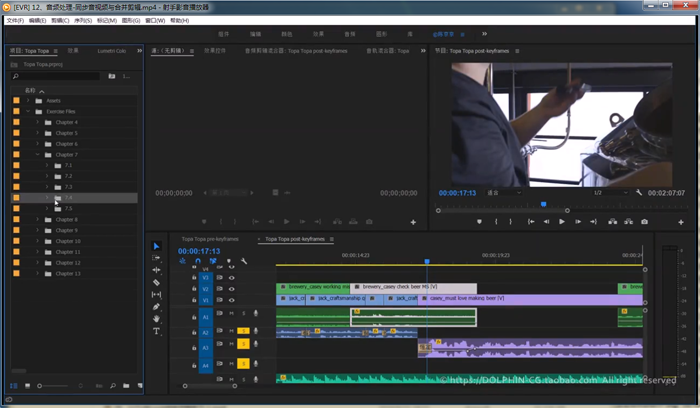Select the brewery_casey check beer MS clip
Screen dimensions: 700x408
coord(413,287)
